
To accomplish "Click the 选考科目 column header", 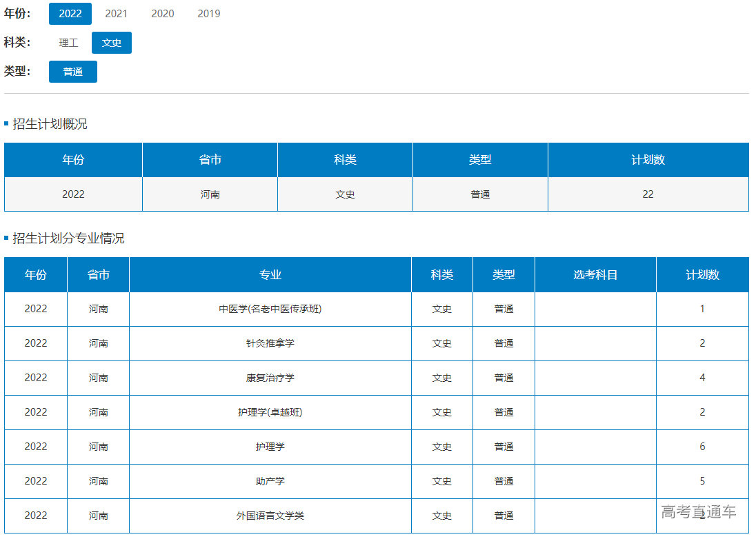I will [x=595, y=275].
